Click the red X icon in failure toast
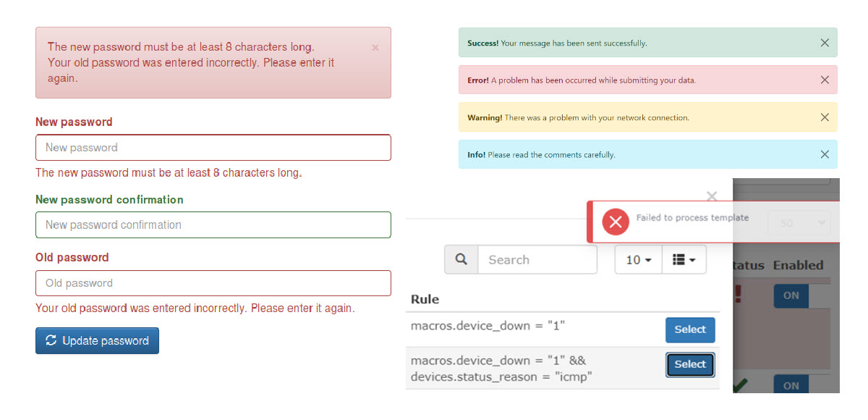The image size is (868, 420). (616, 222)
